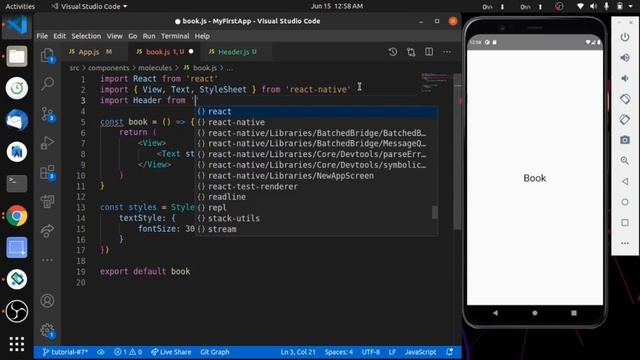Take an emulator screenshot with camera icon
640x360 pixels.
point(625,140)
